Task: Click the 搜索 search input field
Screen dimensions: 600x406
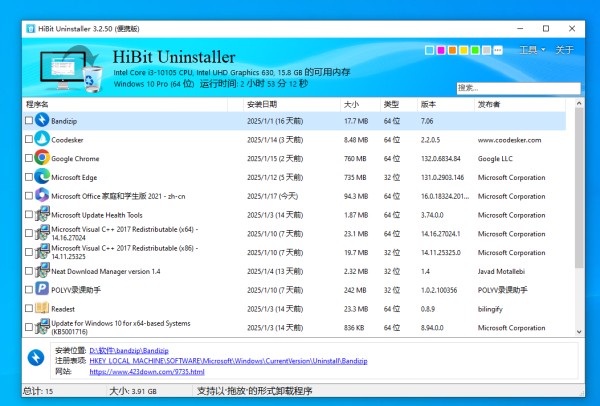Action: point(518,88)
